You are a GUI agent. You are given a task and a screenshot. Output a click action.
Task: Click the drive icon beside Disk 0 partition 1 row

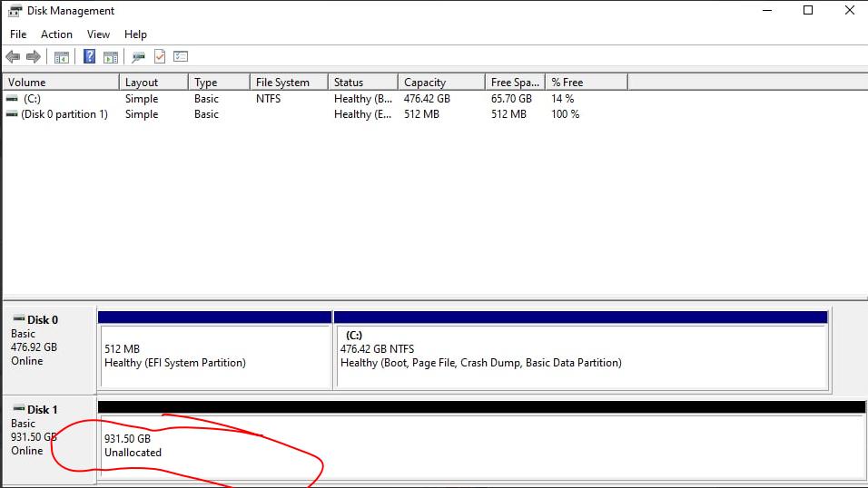(x=12, y=114)
